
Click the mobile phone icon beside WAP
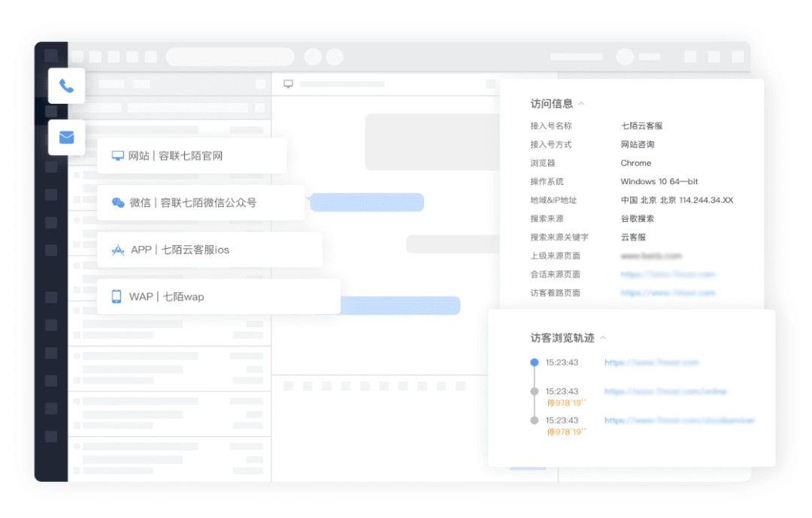[117, 296]
